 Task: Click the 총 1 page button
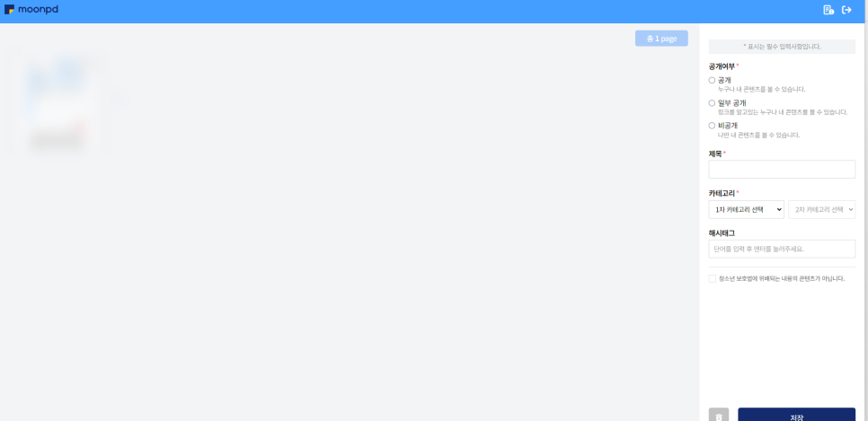pyautogui.click(x=661, y=39)
